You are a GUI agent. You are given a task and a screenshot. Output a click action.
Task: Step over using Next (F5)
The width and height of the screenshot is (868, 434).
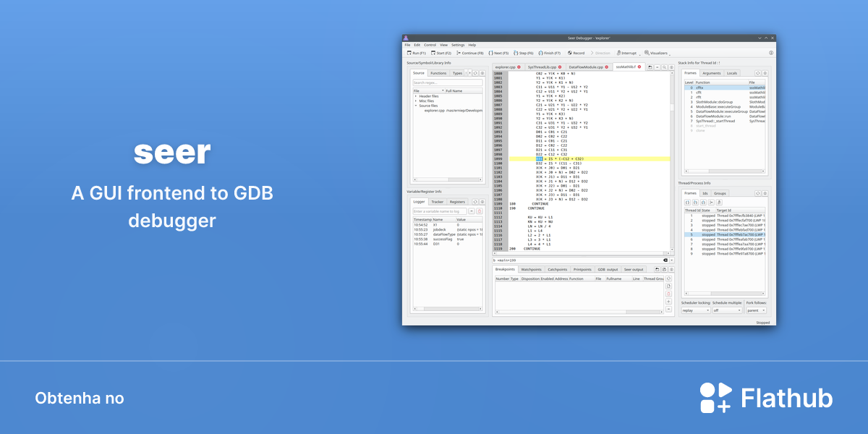[498, 53]
